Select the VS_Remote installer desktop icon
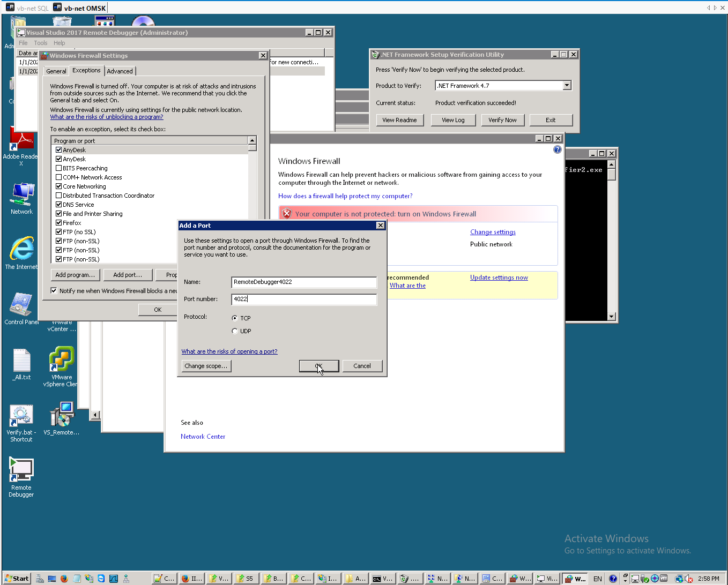This screenshot has height=585, width=728. click(x=62, y=419)
